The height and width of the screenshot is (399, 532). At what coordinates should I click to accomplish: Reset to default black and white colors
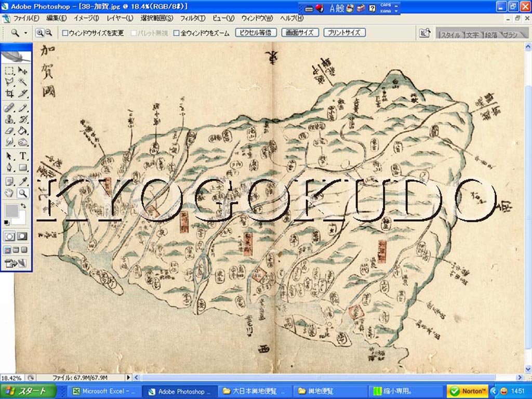pos(6,222)
